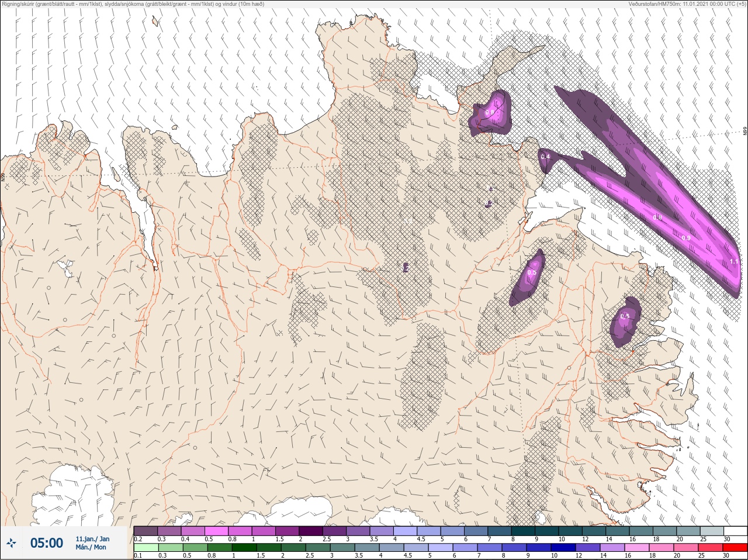Click the '30' label on the upper legend scale
This screenshot has width=748, height=560.
point(727,539)
